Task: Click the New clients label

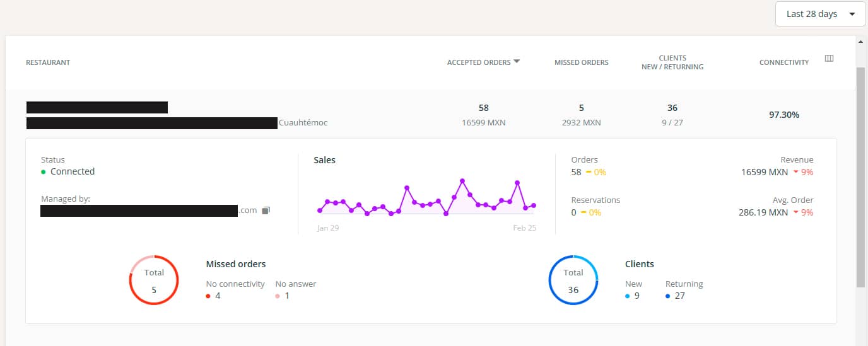Action: click(x=633, y=284)
